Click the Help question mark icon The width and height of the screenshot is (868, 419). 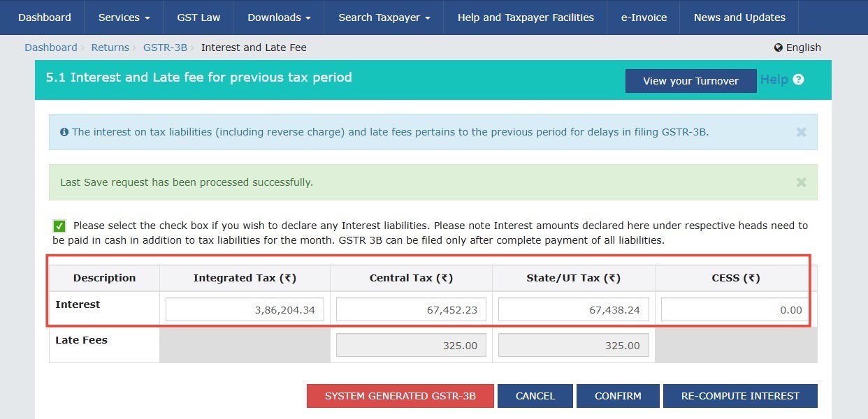click(x=798, y=80)
